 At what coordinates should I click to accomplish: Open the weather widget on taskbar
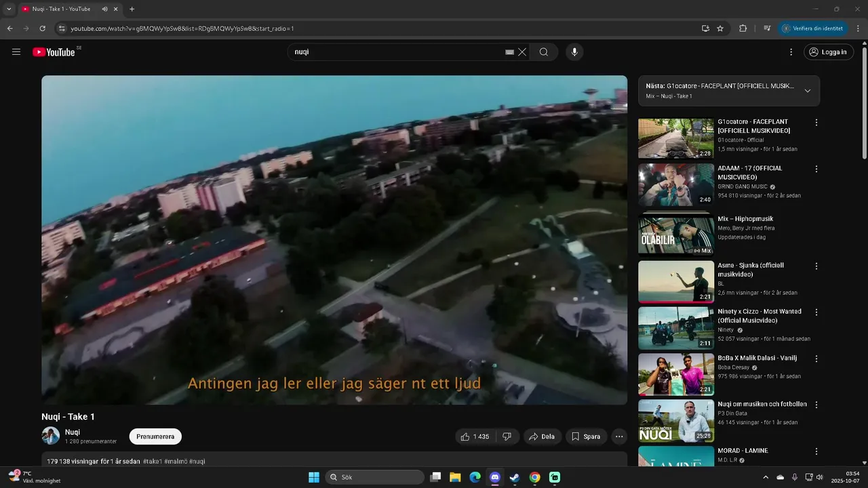(x=34, y=477)
